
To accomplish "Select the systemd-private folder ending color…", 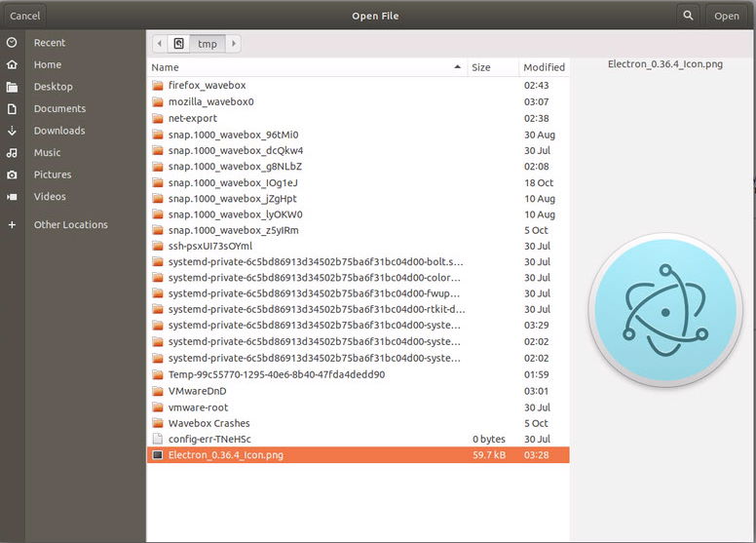I will tap(358, 278).
